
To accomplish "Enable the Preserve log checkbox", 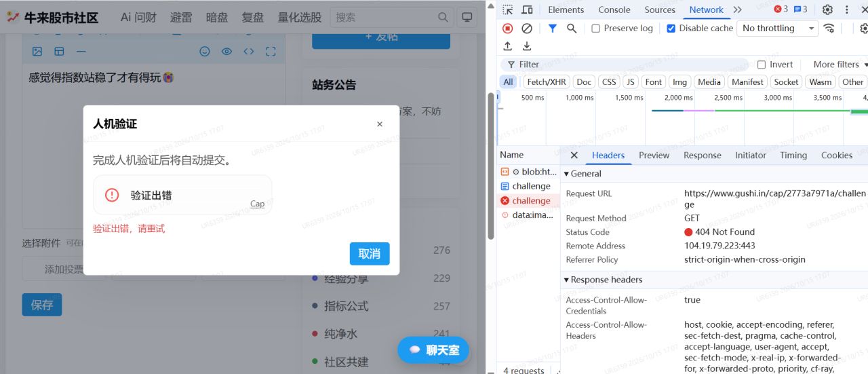I will (x=595, y=29).
